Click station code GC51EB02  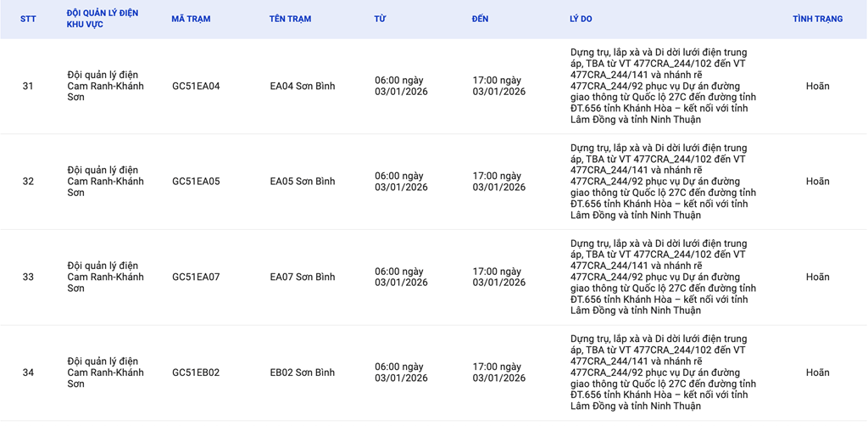196,373
